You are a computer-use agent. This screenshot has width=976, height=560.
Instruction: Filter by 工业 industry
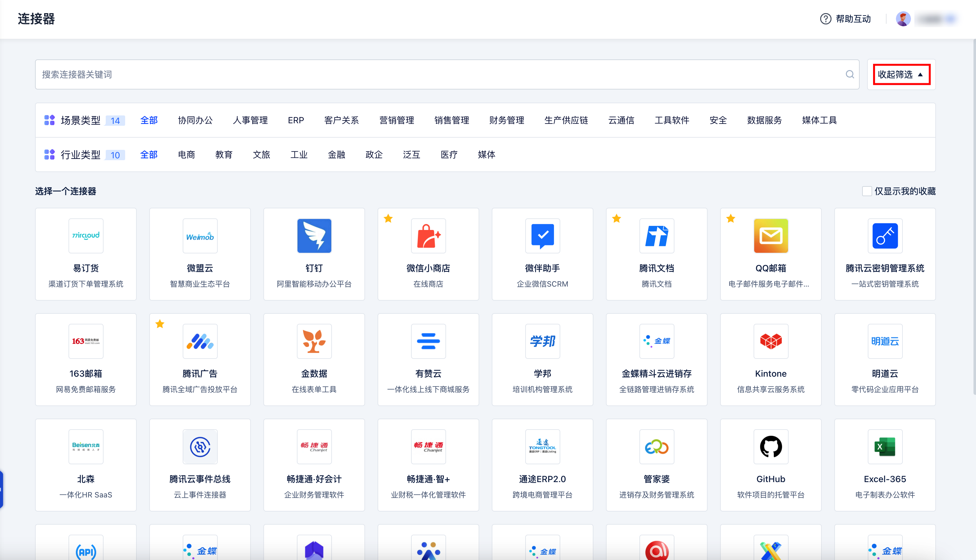click(x=299, y=155)
